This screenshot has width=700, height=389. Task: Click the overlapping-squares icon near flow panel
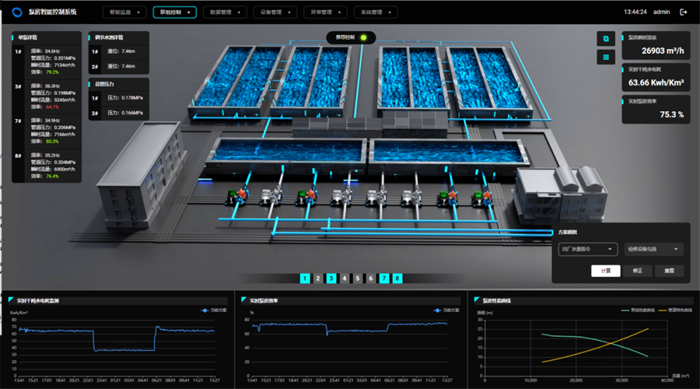[606, 39]
